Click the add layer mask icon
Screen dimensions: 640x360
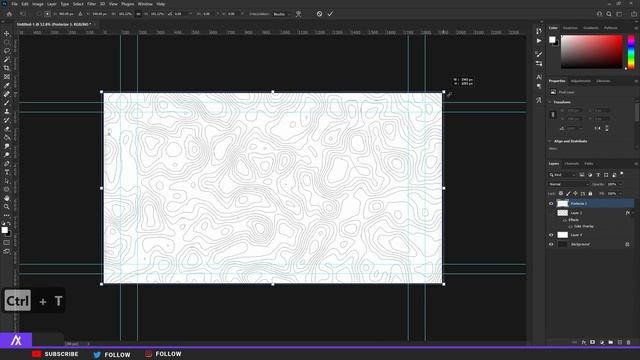pyautogui.click(x=593, y=342)
